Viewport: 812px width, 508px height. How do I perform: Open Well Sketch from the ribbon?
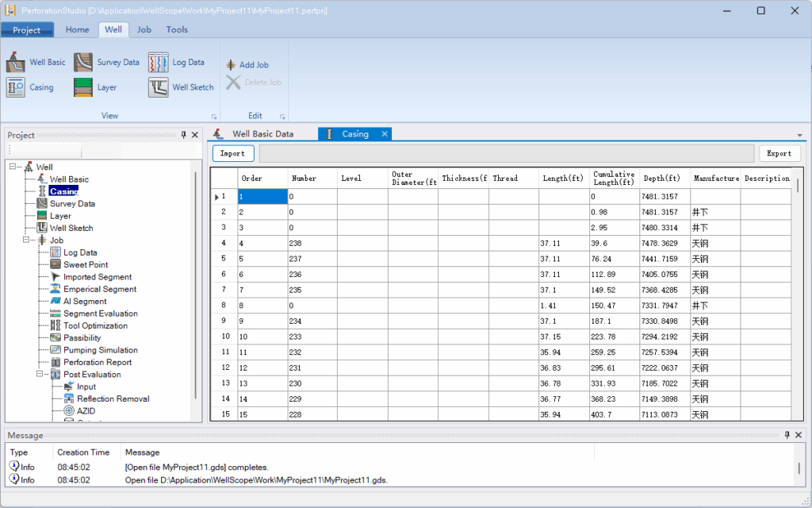[182, 87]
